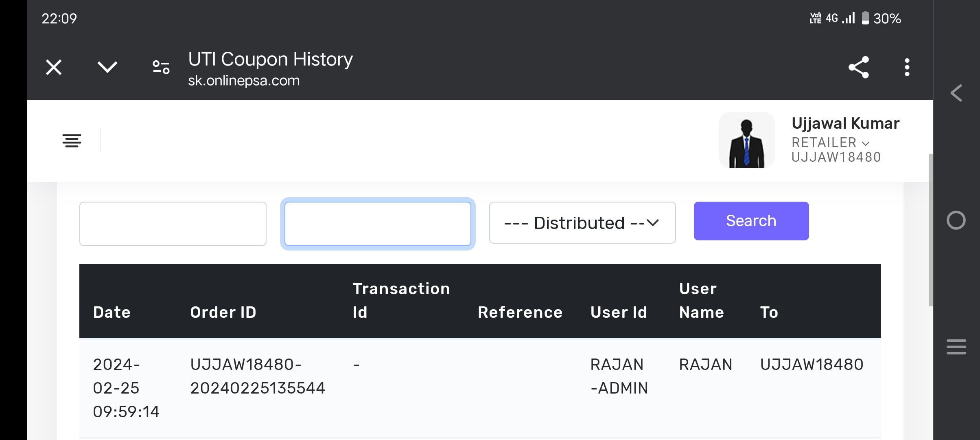Click the page vertical scrollbar
This screenshot has width=980, height=440.
pos(930,230)
